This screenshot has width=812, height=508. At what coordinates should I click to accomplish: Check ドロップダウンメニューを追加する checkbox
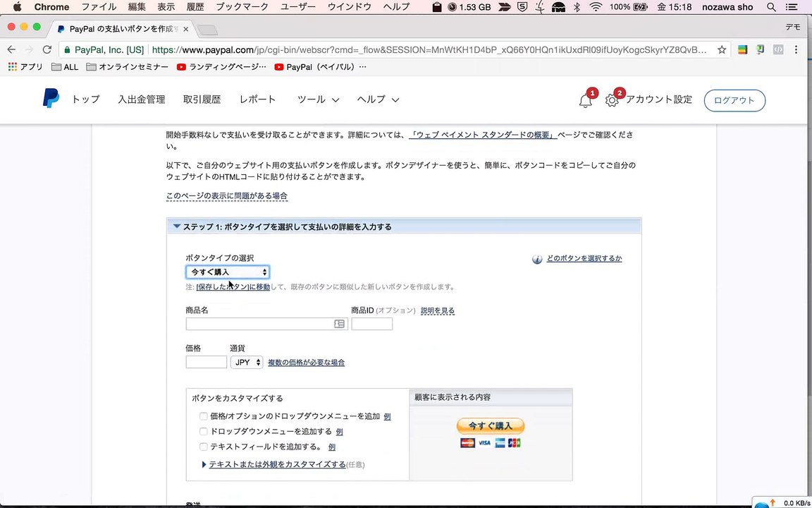click(x=204, y=431)
